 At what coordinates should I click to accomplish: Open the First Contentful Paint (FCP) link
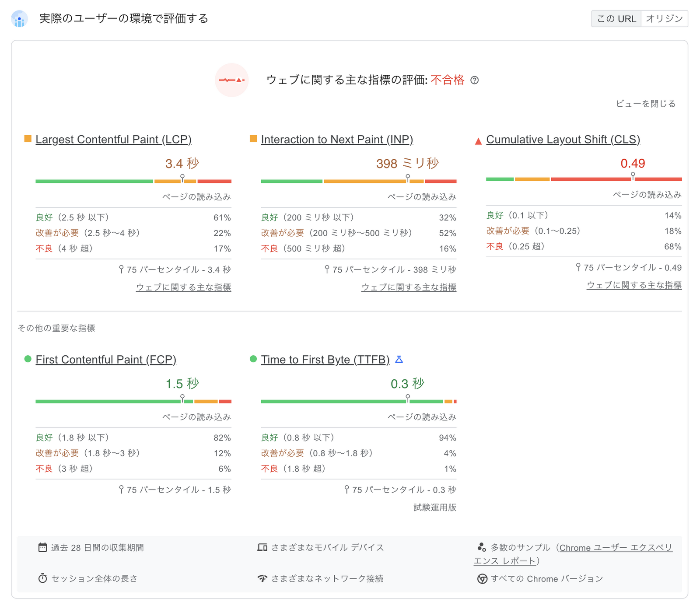click(x=106, y=360)
